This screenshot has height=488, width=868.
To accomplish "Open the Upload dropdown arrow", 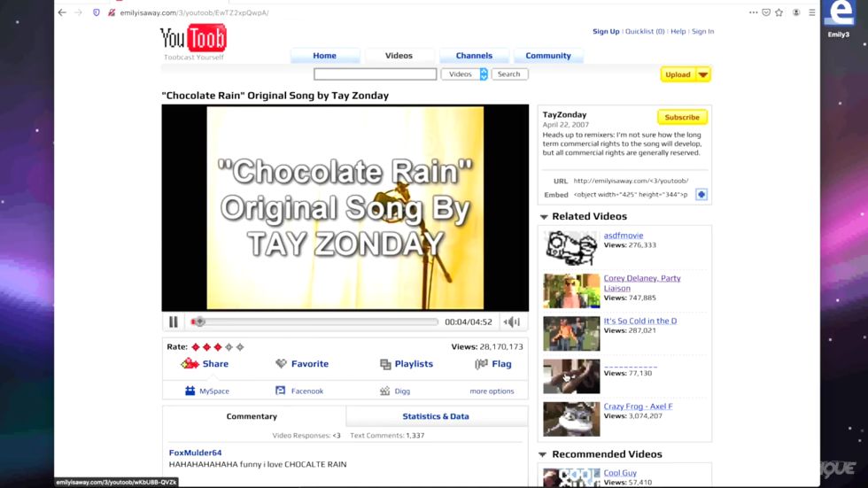I will (703, 74).
